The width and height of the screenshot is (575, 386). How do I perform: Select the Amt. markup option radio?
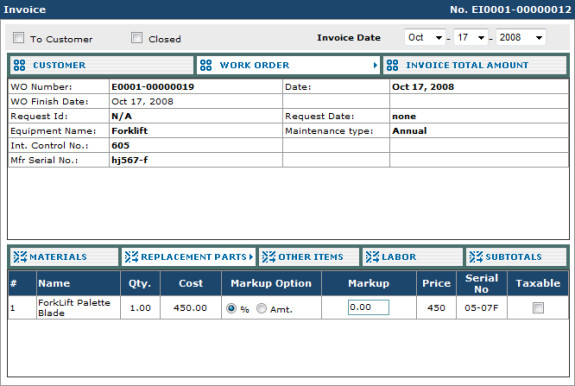[261, 308]
